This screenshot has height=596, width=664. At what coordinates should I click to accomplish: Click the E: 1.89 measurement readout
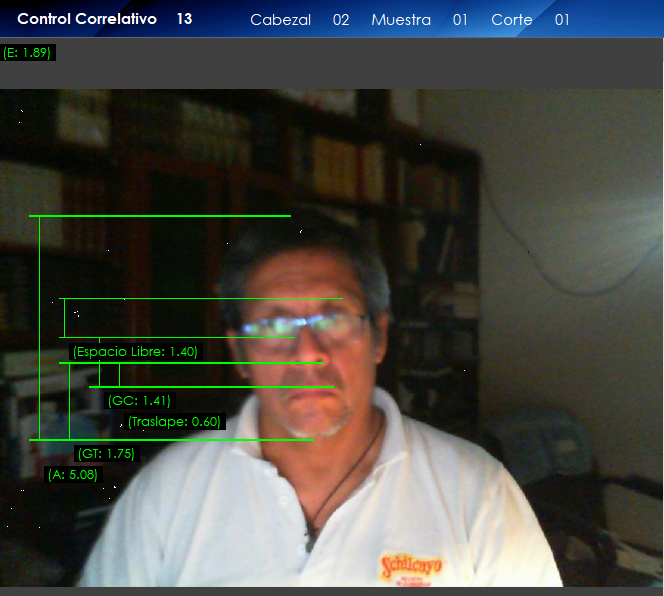27,53
